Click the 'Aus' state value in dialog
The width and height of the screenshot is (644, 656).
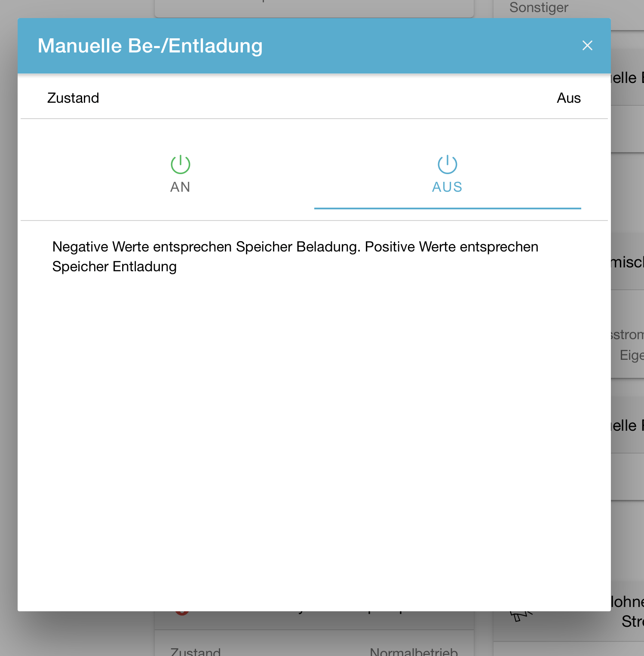pyautogui.click(x=568, y=98)
